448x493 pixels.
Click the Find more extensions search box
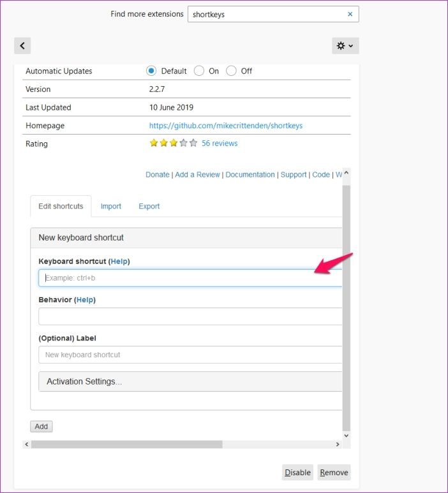click(273, 14)
